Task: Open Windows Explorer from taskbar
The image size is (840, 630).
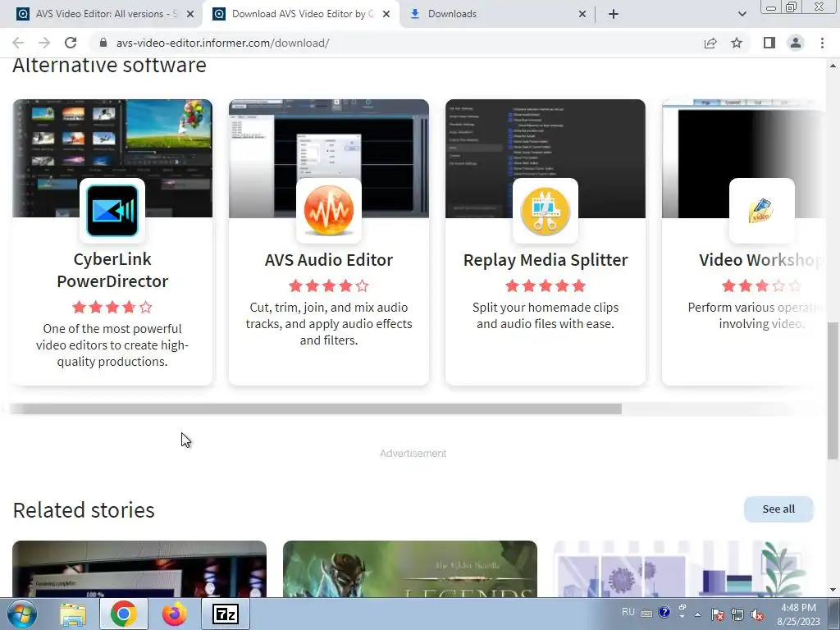Action: pyautogui.click(x=72, y=614)
